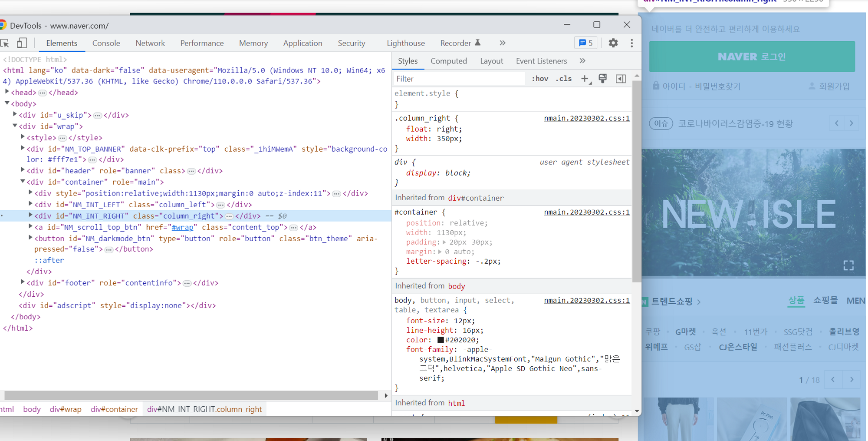This screenshot has width=868, height=441.
Task: Toggle rendering emulations paintbrush icon
Action: [x=603, y=79]
